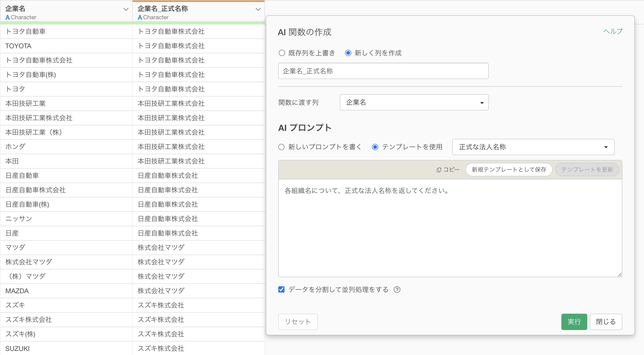The width and height of the screenshot is (644, 355).
Task: Click the help question-mark icon beside parallel processing
Action: coord(397,289)
